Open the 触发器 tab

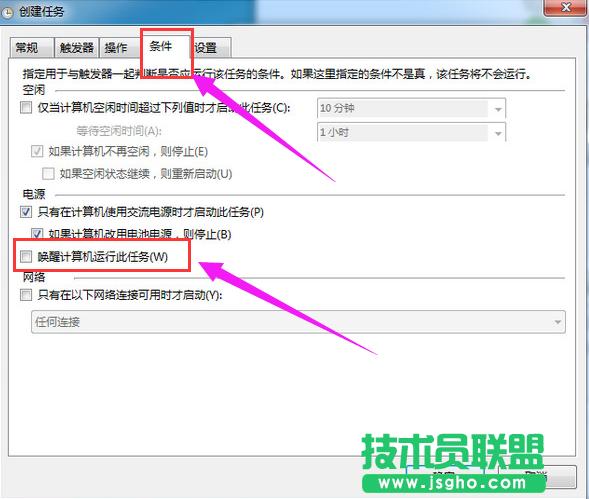click(x=76, y=48)
